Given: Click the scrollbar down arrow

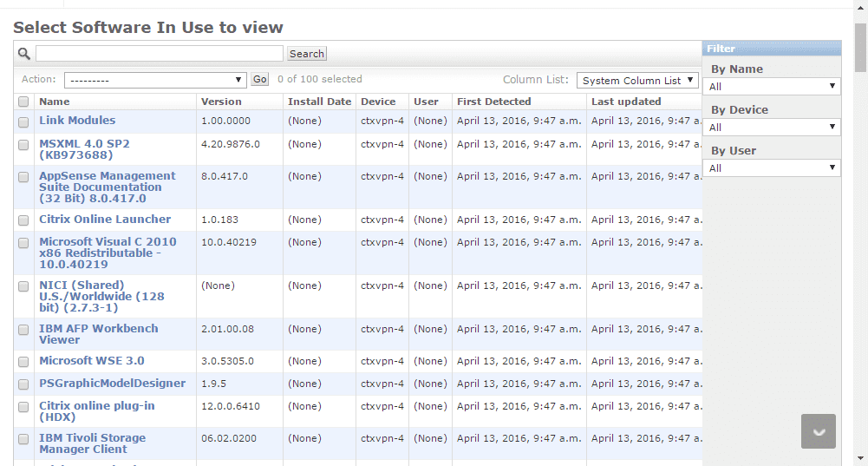Looking at the screenshot, I should pyautogui.click(x=860, y=459).
